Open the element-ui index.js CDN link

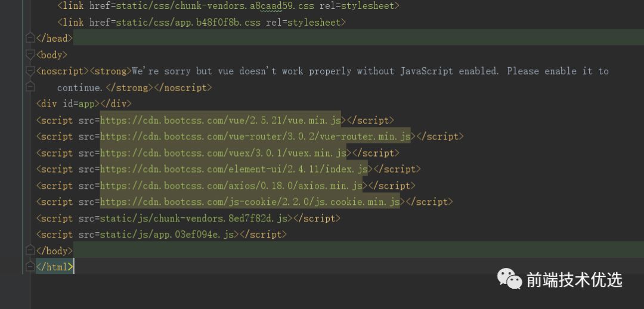point(234,169)
